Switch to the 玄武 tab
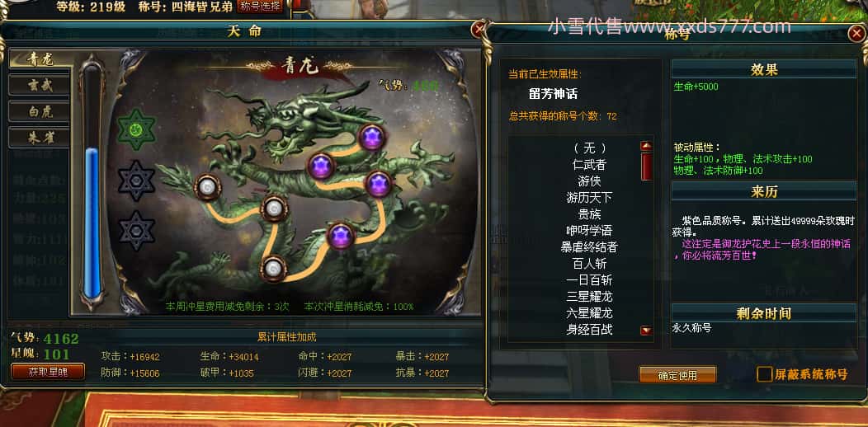The image size is (868, 427). pos(40,85)
